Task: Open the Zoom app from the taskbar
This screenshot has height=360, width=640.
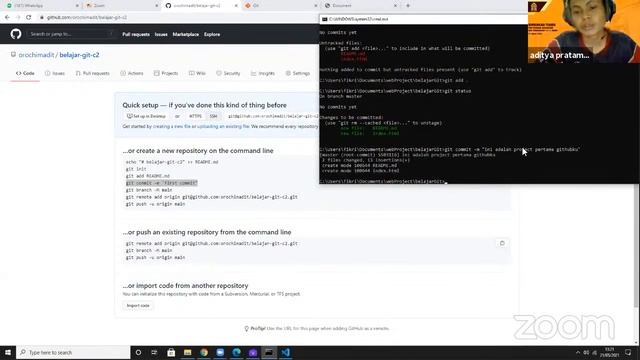Action: click(220, 352)
